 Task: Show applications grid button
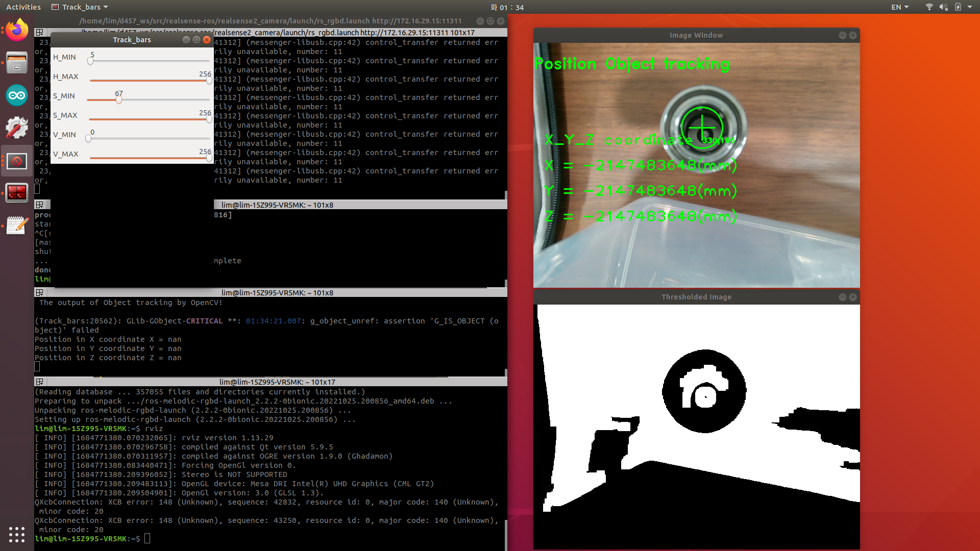tap(17, 534)
